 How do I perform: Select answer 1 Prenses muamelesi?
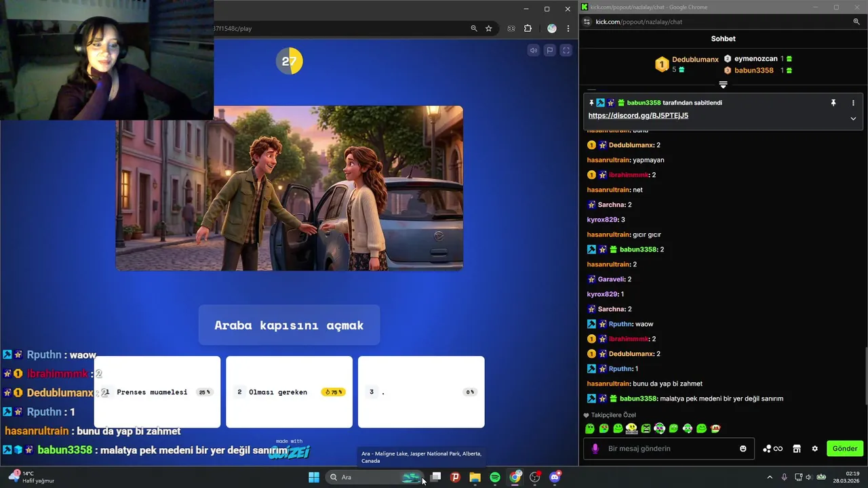point(157,392)
